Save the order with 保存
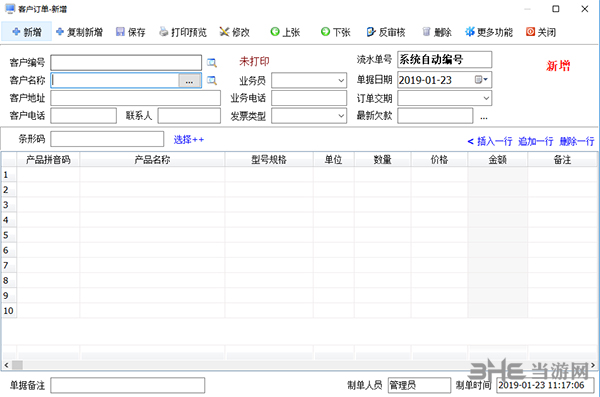The height and width of the screenshot is (397, 600). [130, 32]
